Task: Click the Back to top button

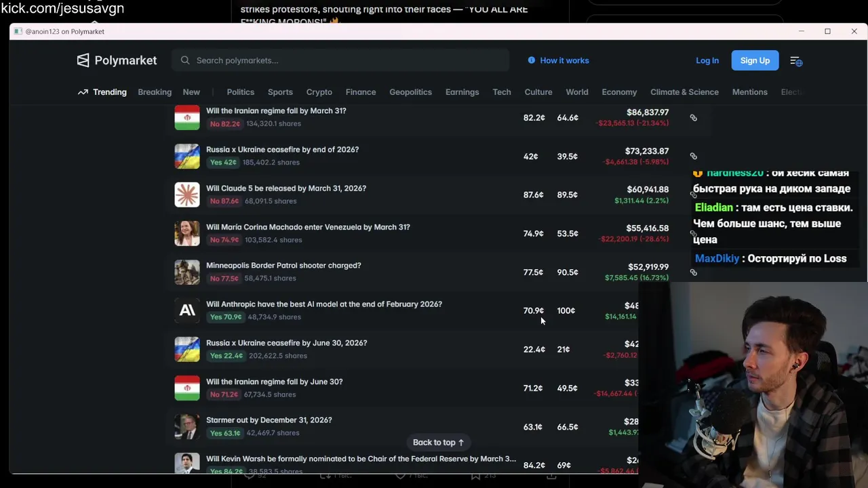Action: [438, 442]
